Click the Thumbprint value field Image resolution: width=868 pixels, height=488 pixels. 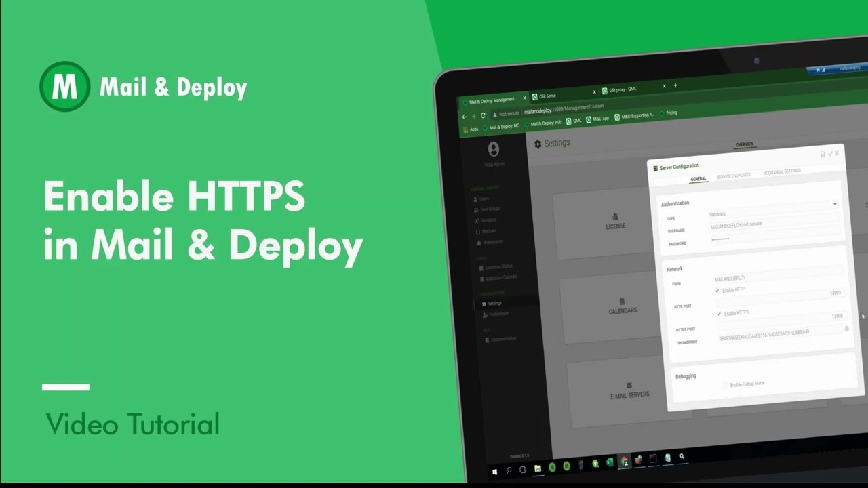pyautogui.click(x=779, y=334)
